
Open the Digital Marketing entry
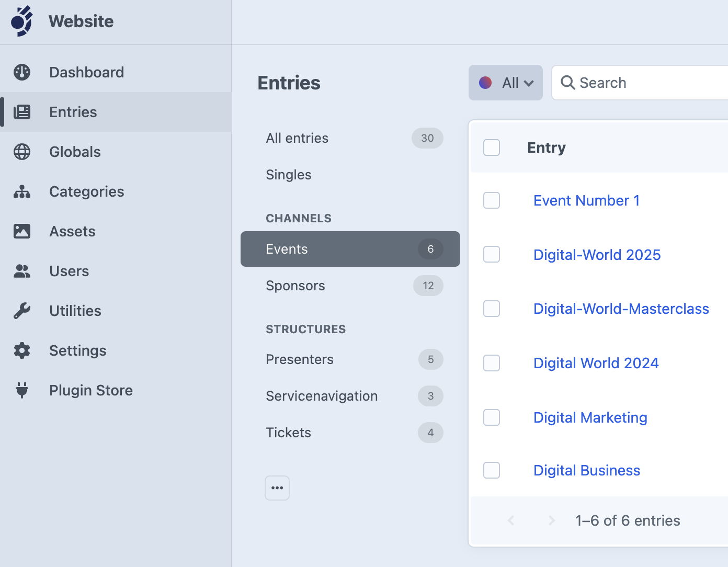click(x=590, y=417)
